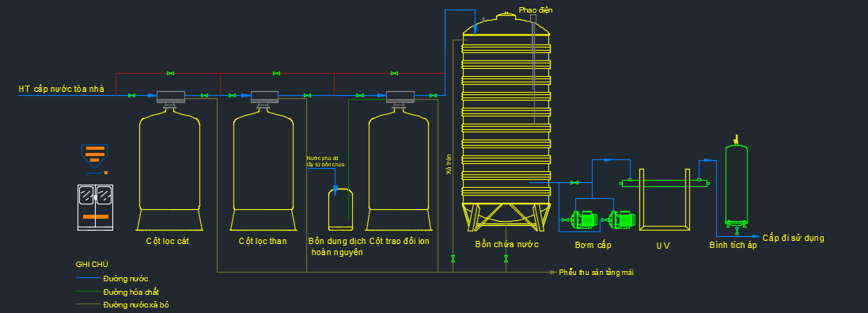The image size is (868, 313).
Task: Select the blue arrow filling the regeneration solution tank
Action: [x=335, y=190]
